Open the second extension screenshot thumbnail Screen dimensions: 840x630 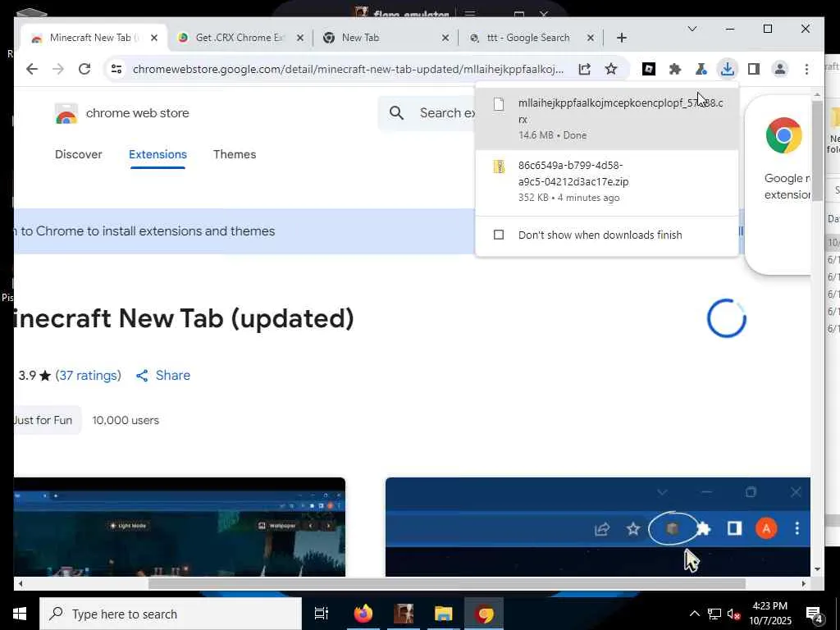point(597,527)
